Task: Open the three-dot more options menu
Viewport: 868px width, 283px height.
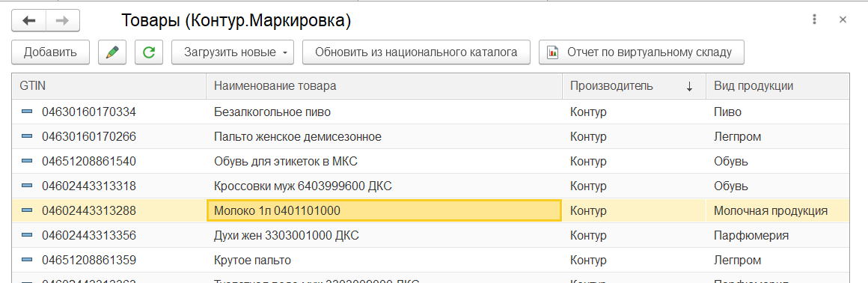Action: pos(814,20)
